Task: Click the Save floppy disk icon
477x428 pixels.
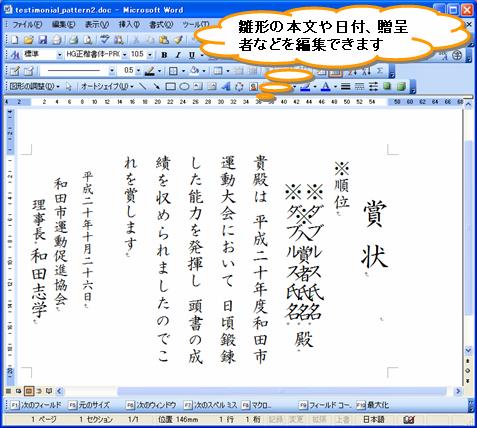Action: 43,40
